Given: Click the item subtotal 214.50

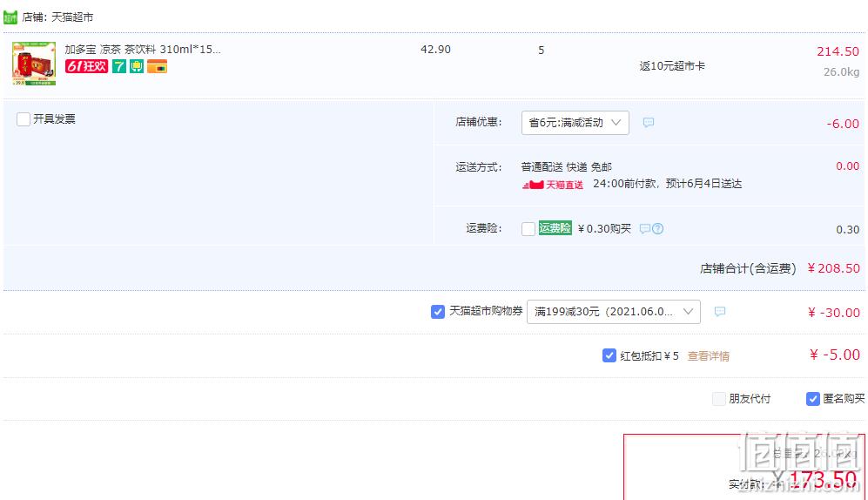Looking at the screenshot, I should click(838, 51).
